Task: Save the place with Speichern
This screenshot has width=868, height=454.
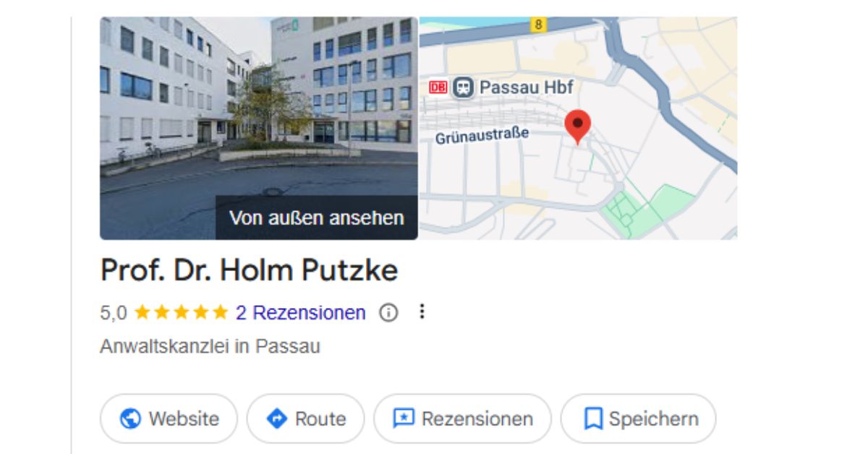Action: point(639,419)
